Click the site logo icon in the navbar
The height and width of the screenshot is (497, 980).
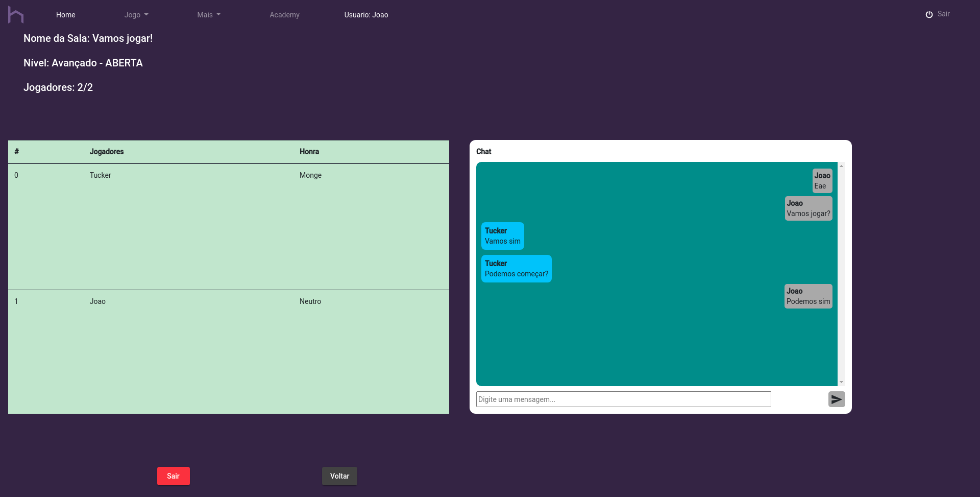pos(16,15)
